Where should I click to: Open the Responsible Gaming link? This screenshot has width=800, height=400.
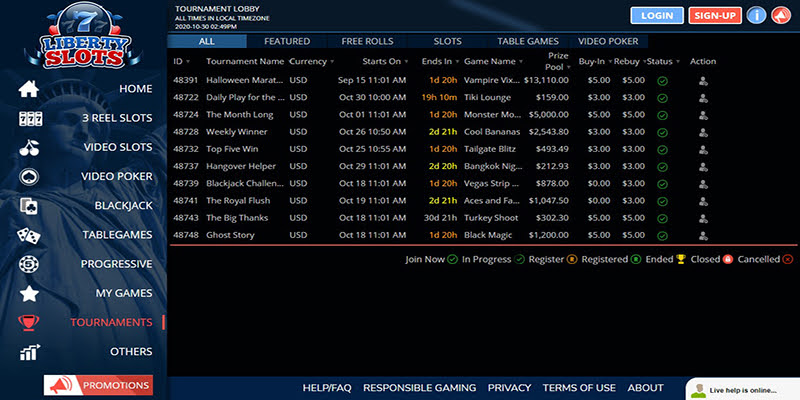pos(419,388)
